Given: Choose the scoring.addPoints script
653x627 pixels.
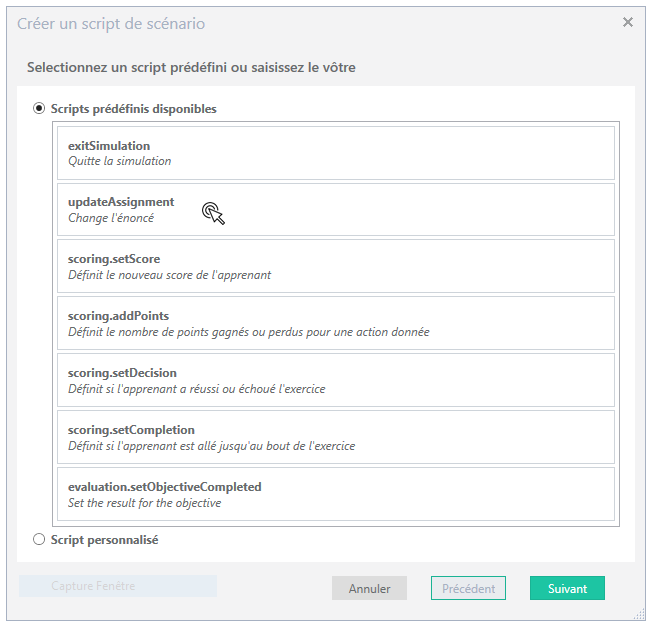Looking at the screenshot, I should click(x=335, y=323).
